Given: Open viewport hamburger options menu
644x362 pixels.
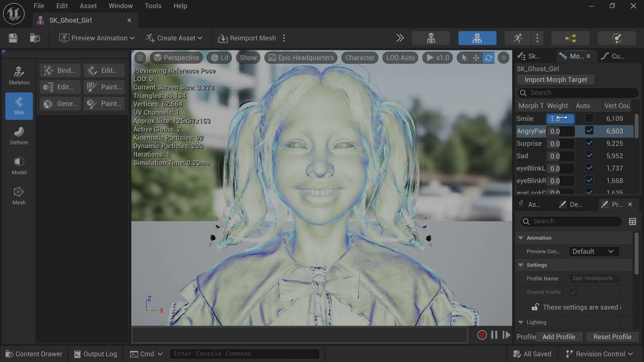Looking at the screenshot, I should click(x=140, y=58).
